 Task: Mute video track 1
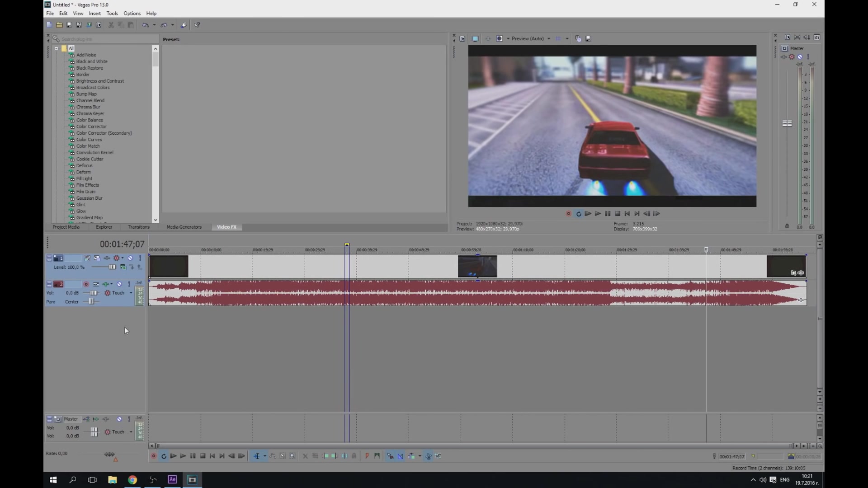click(x=130, y=258)
